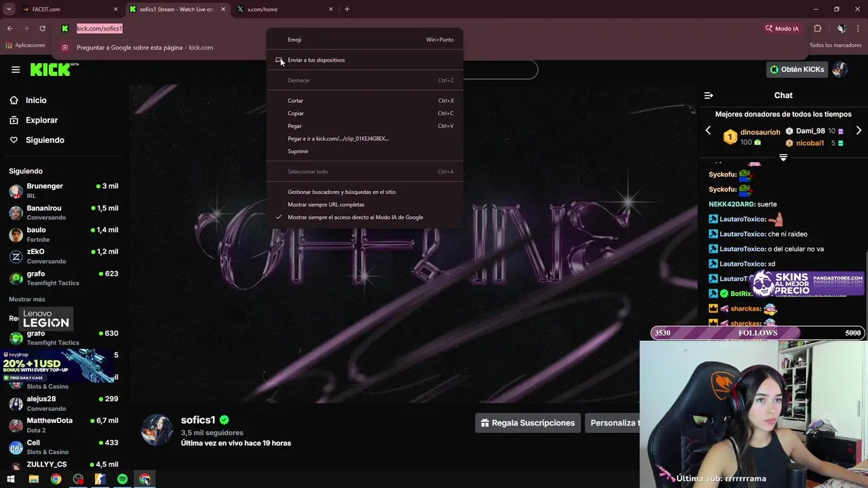Open Chrome extensions puzzle icon
868x488 pixels.
(817, 28)
